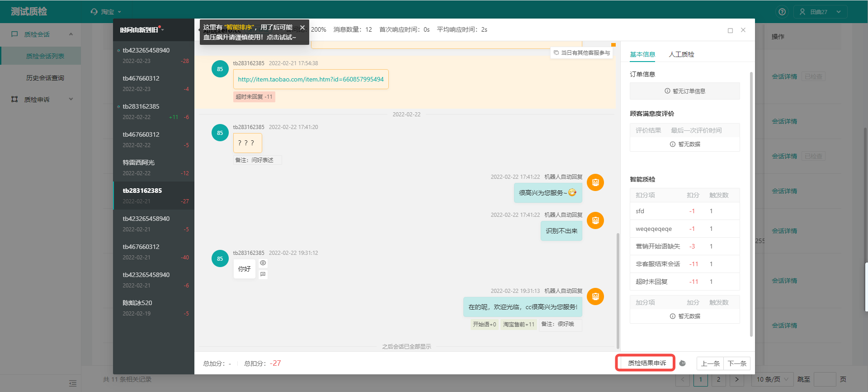Viewport: 868px width, 392px height.
Task: Click the annotation icon under the eye icon
Action: coord(263,274)
